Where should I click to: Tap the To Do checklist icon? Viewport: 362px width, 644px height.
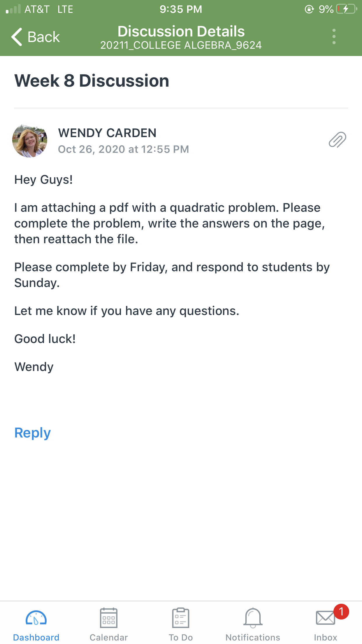tap(181, 617)
